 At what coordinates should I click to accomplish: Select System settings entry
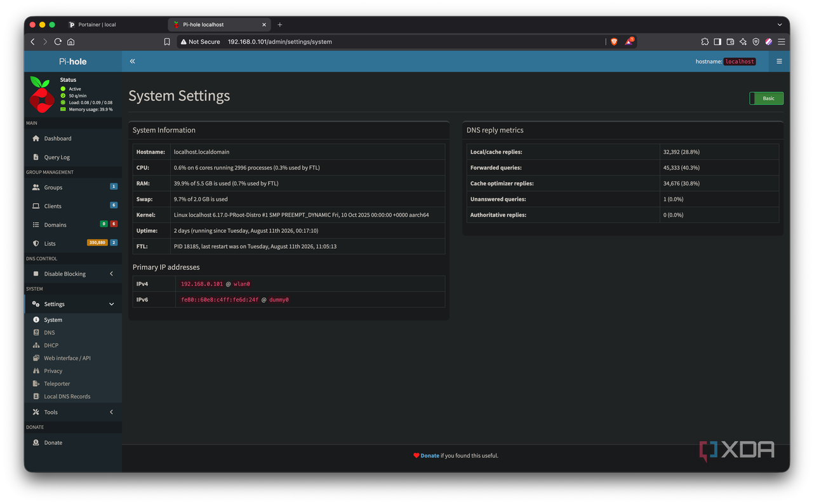(53, 320)
